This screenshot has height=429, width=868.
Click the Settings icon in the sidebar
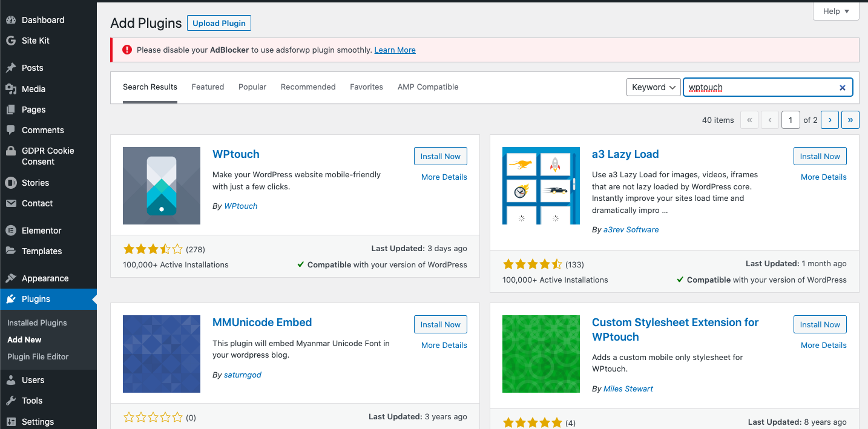click(11, 422)
